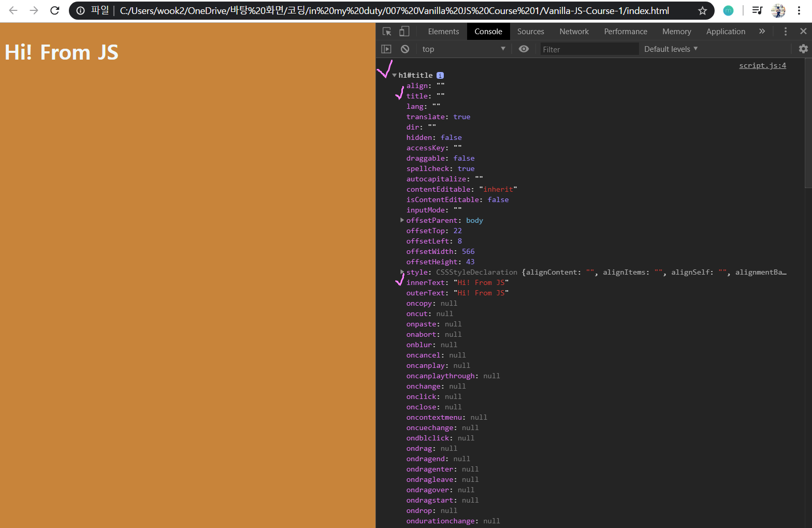Screen dimensions: 812x528
Task: Click the 'Hi! From JS' page heading
Action: click(x=62, y=52)
